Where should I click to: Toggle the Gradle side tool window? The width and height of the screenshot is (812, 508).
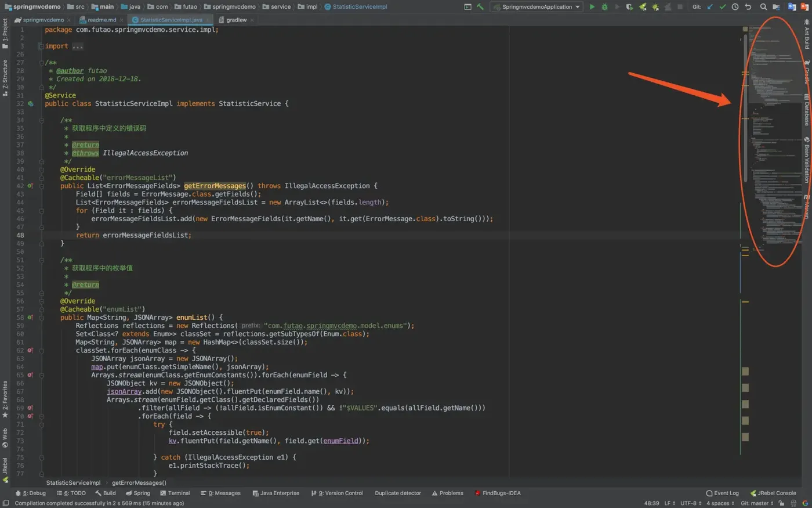coord(806,72)
